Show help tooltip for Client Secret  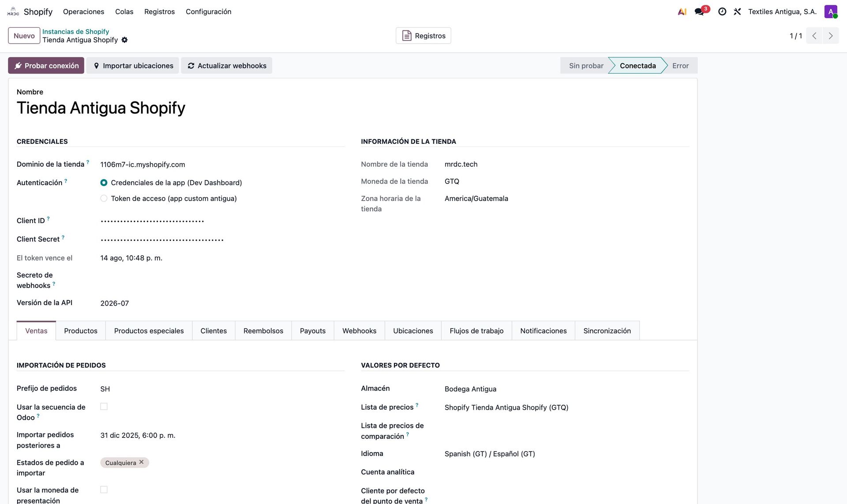[x=63, y=237]
